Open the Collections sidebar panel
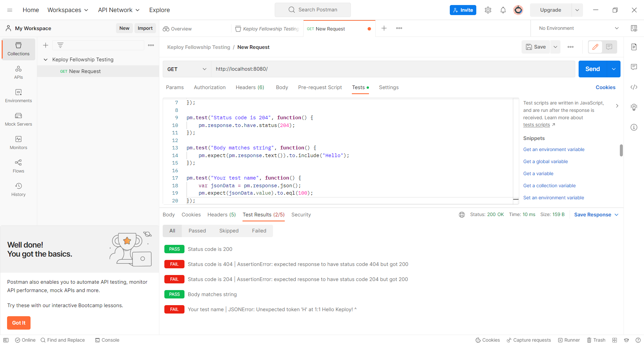The height and width of the screenshot is (343, 644). [18, 49]
